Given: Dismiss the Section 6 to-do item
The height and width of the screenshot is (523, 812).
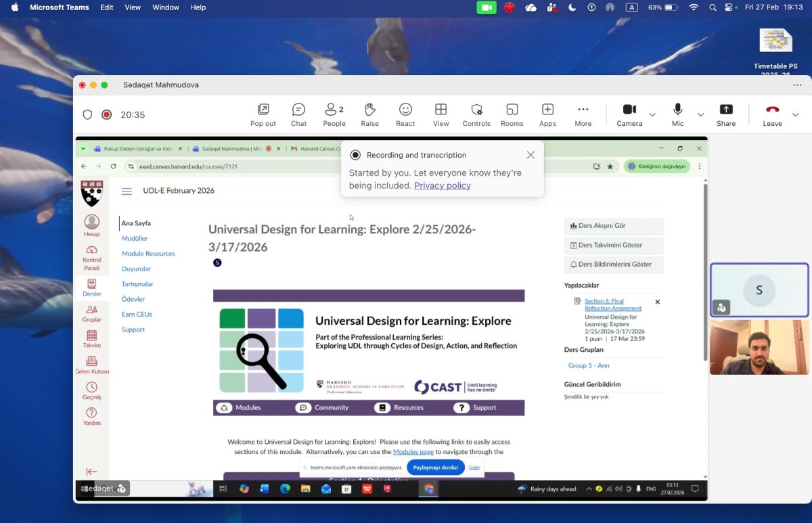Looking at the screenshot, I should (x=657, y=302).
